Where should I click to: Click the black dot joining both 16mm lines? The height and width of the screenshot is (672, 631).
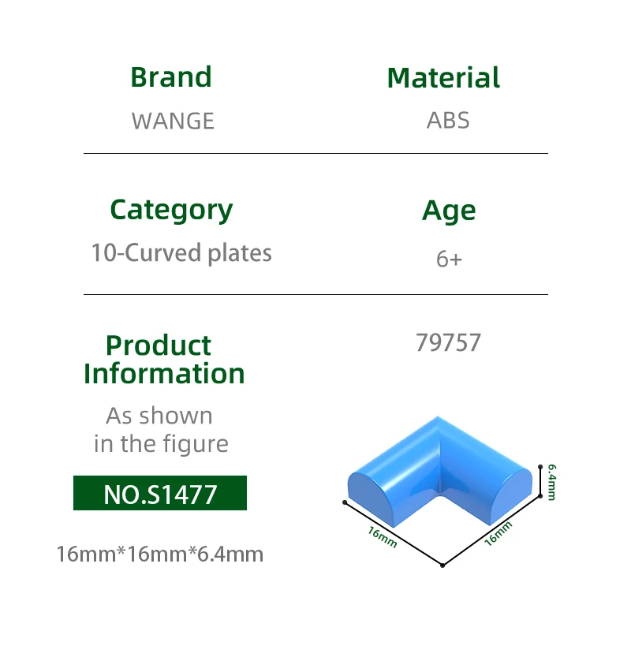pyautogui.click(x=442, y=566)
